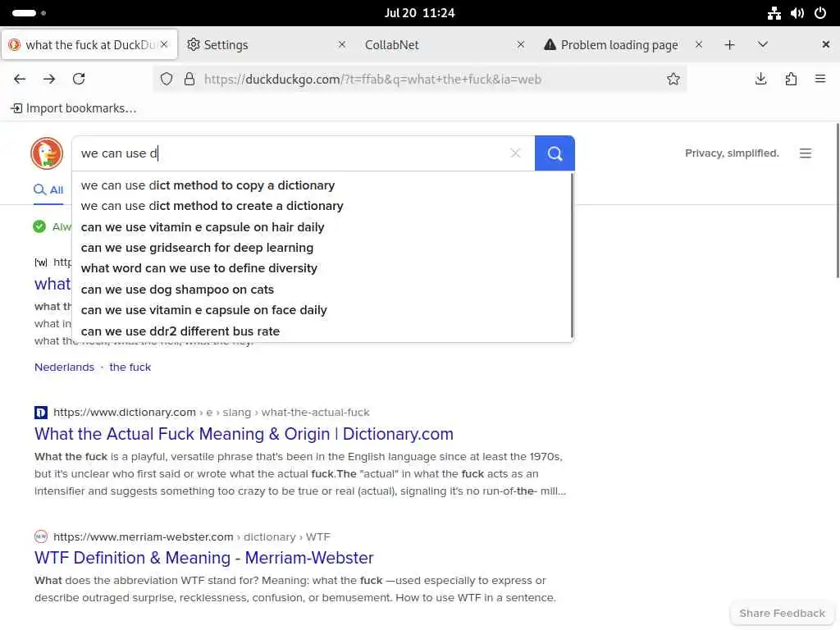Go back with the browser back arrow

tap(20, 80)
